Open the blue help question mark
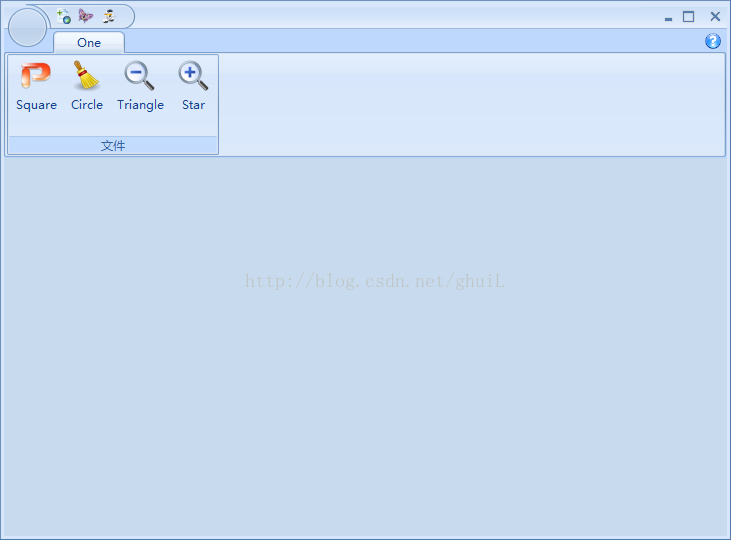The width and height of the screenshot is (731, 540). coord(713,41)
